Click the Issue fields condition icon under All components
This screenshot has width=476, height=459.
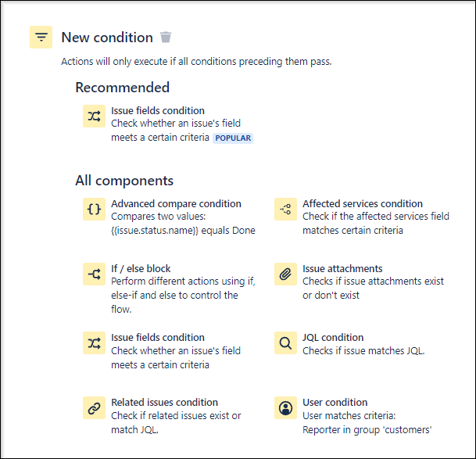pos(94,343)
